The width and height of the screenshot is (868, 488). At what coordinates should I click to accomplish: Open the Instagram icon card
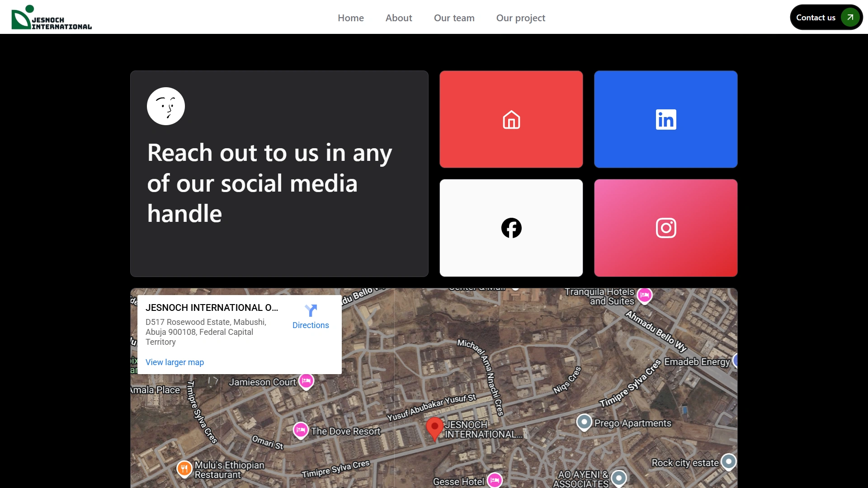665,228
